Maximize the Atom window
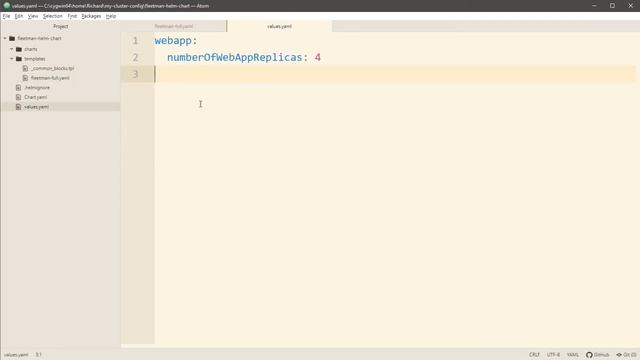Viewport: 640px width, 360px height. (x=612, y=6)
